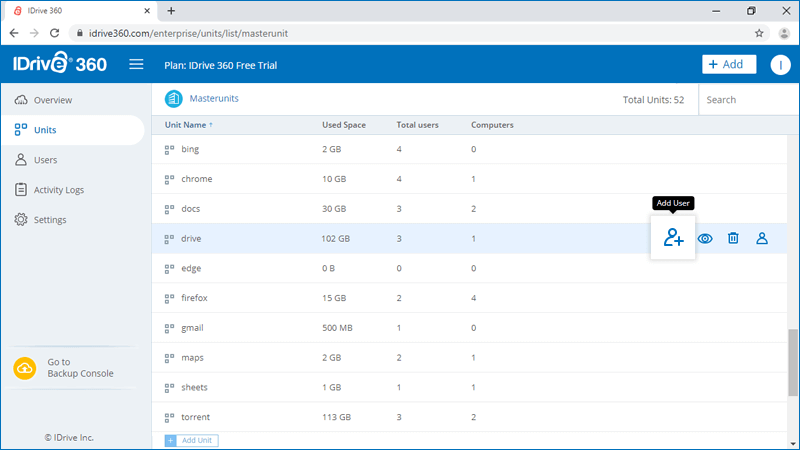Viewport: 800px width, 450px height.
Task: Click the Computers column header
Action: click(492, 125)
